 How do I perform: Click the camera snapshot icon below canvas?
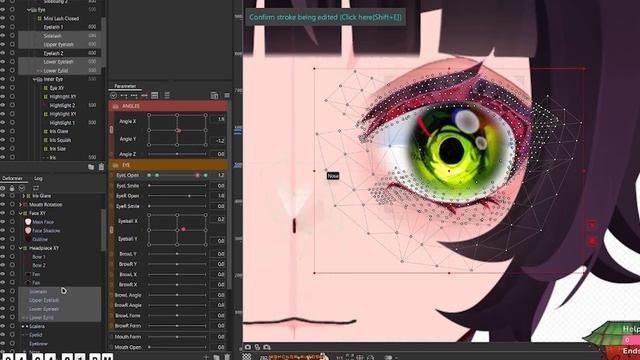coord(248,347)
